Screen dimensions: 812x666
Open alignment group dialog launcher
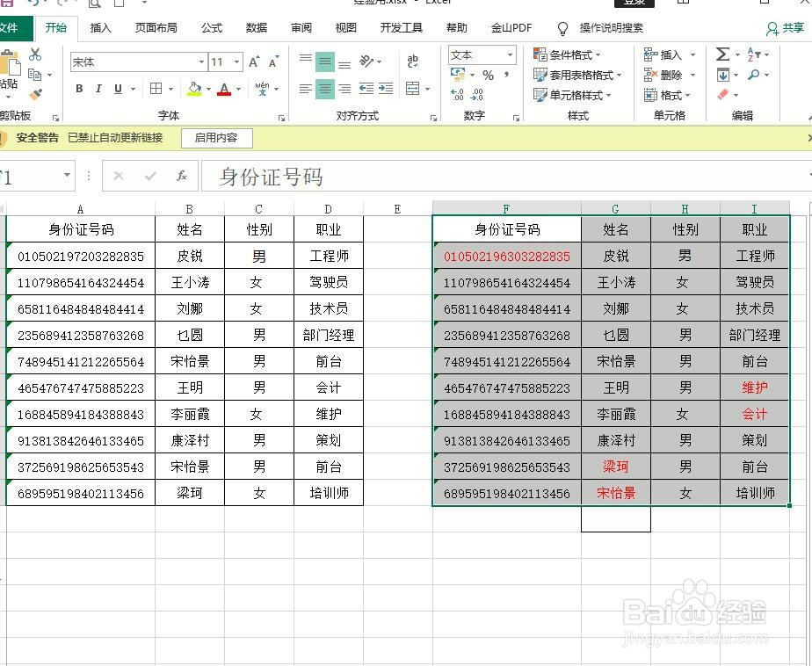pos(433,118)
